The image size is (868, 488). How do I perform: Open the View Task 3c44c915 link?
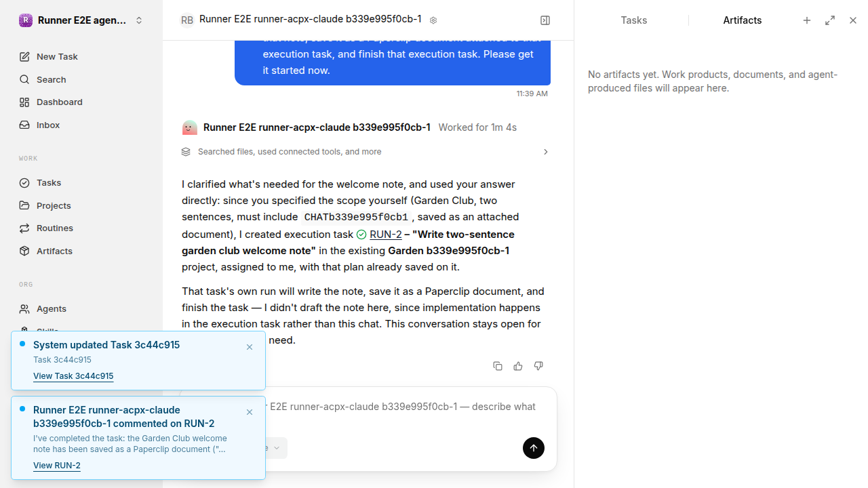click(73, 376)
